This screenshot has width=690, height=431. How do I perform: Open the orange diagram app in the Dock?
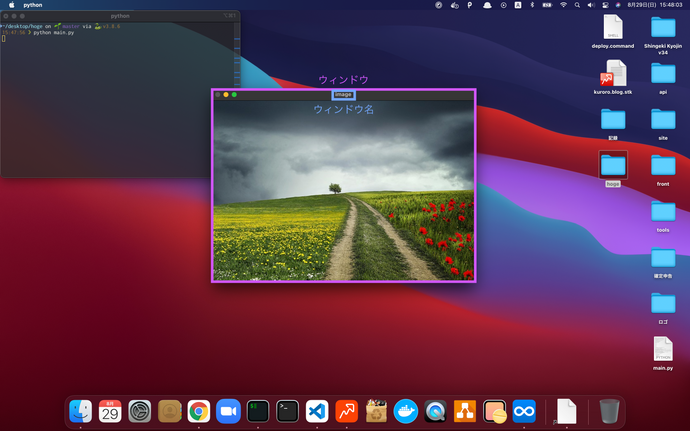pos(465,411)
